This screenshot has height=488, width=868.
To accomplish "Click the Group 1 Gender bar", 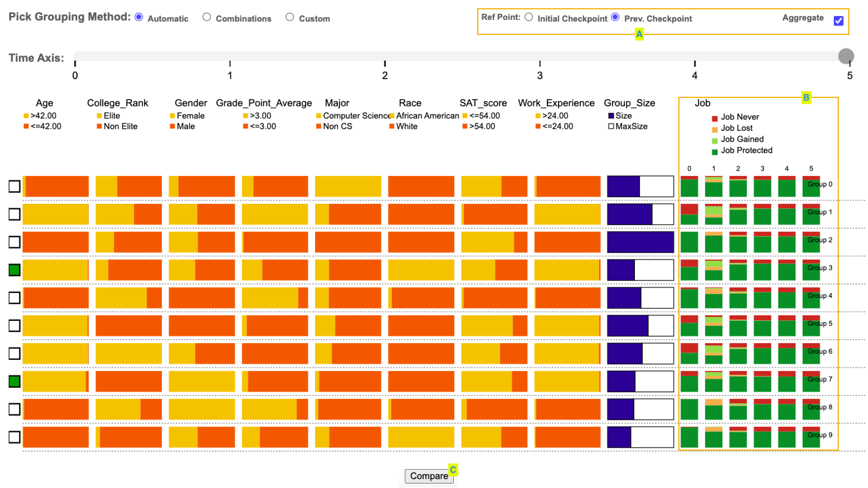I will coord(202,214).
